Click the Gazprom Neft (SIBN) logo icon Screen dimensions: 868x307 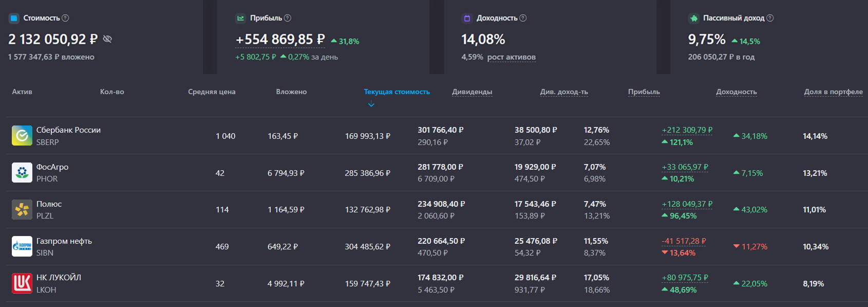(x=22, y=247)
